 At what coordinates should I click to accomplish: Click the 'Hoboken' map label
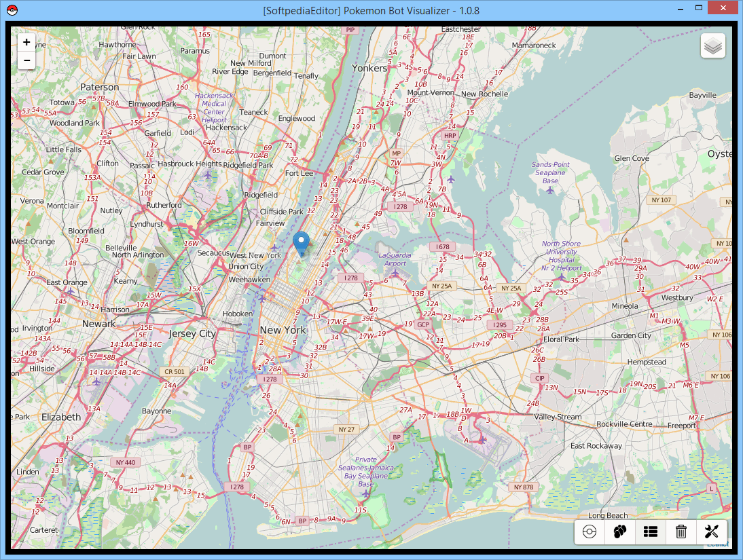click(238, 314)
